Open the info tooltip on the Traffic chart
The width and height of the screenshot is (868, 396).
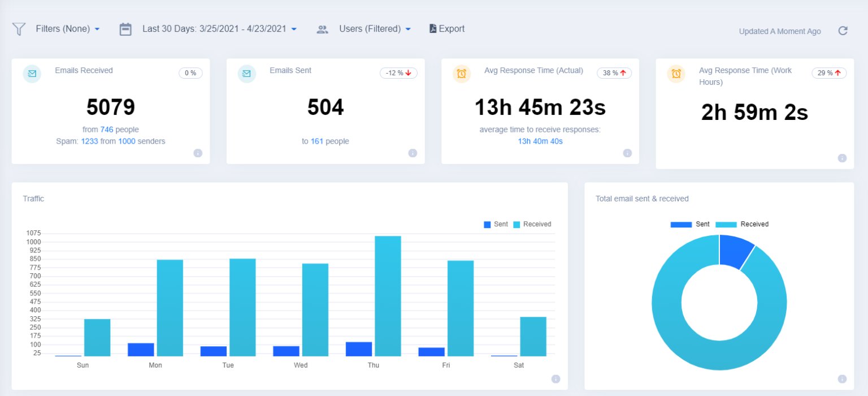[555, 379]
